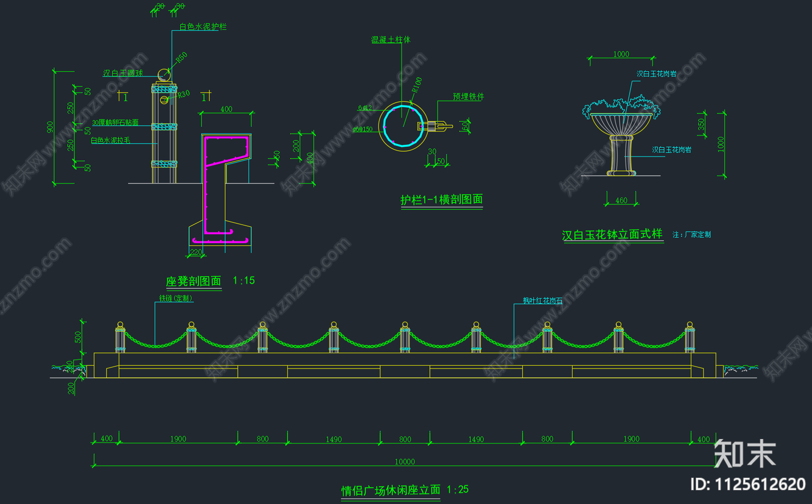Select the '汉白玉圆球' annotation
This screenshot has height=504, width=812.
click(123, 73)
